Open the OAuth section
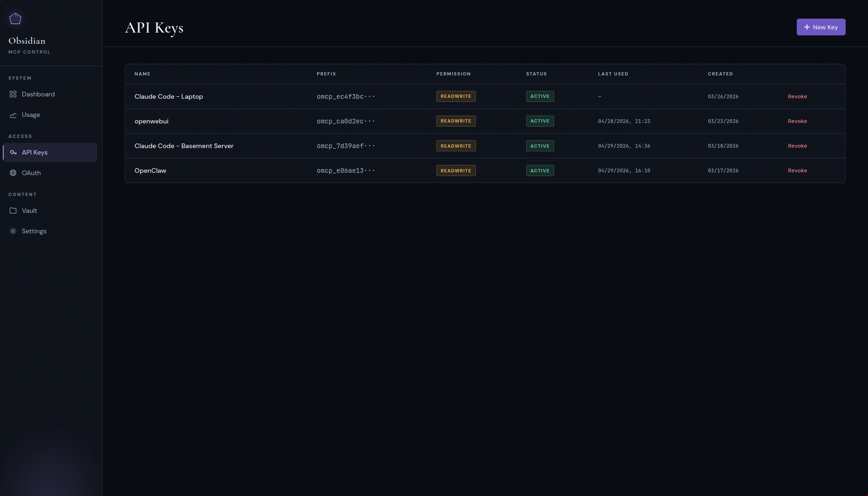868x496 pixels. click(x=50, y=173)
